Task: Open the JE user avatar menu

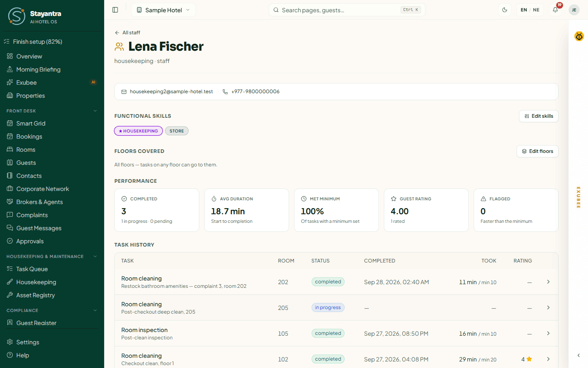Action: pos(574,10)
